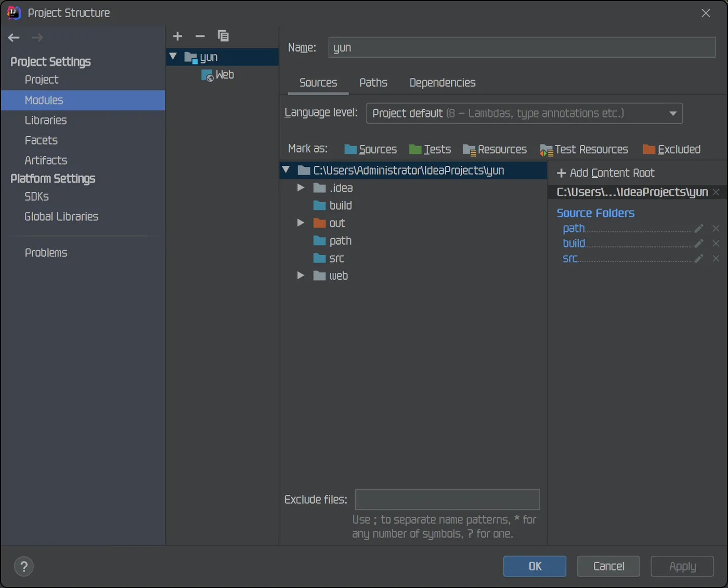Open the Problems section
This screenshot has width=728, height=588.
pos(46,253)
